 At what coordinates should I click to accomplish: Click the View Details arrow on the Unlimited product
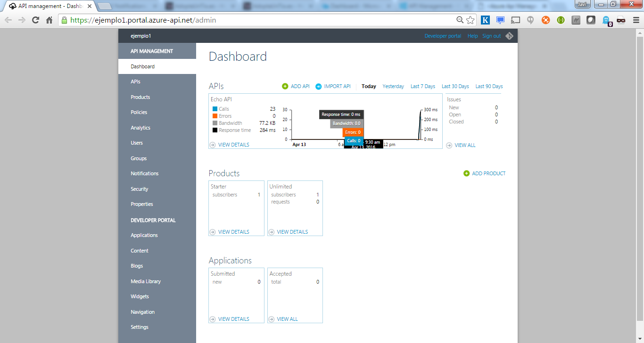pos(272,232)
